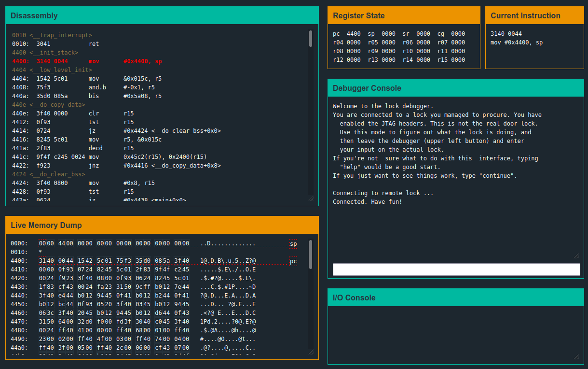Viewport: 588px width, 369px height.
Task: Click the cg 0000 register value
Action: point(458,34)
